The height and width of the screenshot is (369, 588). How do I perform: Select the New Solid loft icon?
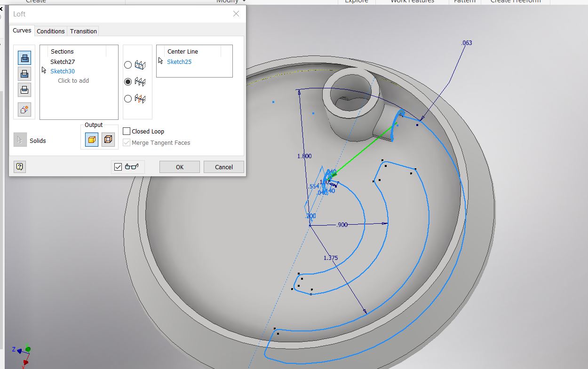(x=24, y=109)
